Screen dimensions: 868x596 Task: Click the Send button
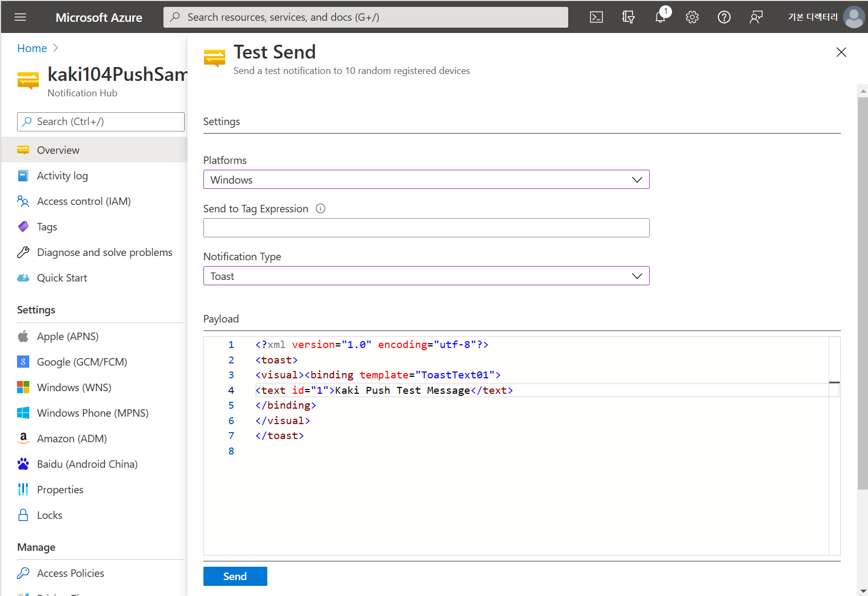(235, 576)
